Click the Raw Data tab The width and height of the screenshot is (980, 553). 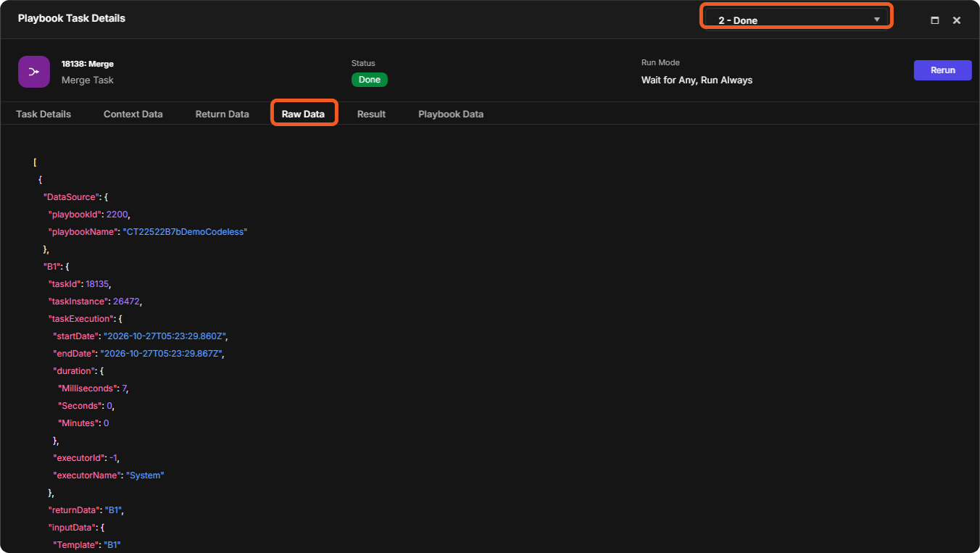click(304, 114)
